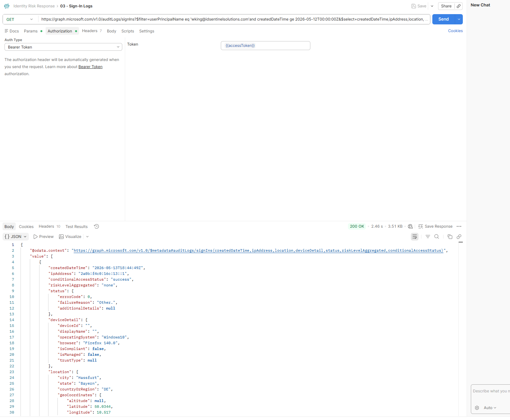This screenshot has width=510, height=420.
Task: Follow the Bearer Token documentation link
Action: (x=91, y=67)
